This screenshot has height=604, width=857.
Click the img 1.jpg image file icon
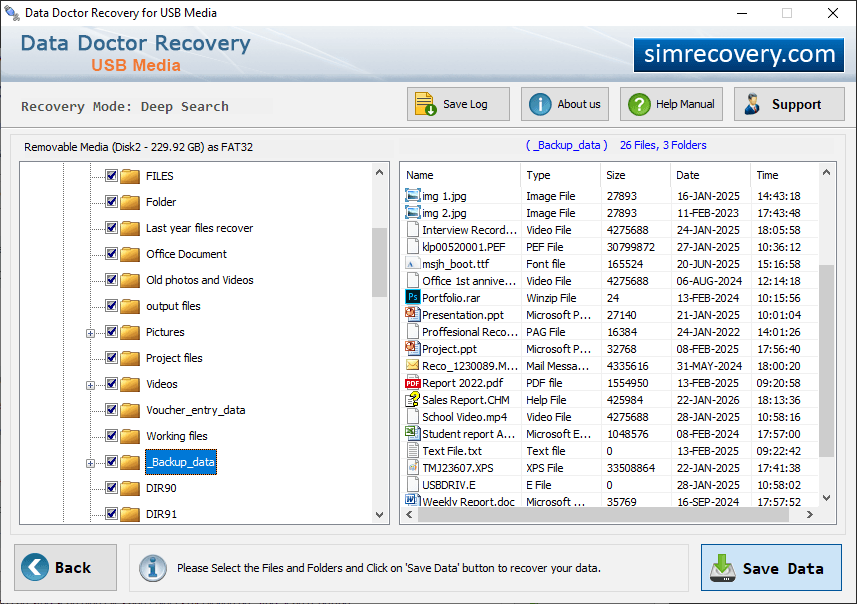[413, 196]
